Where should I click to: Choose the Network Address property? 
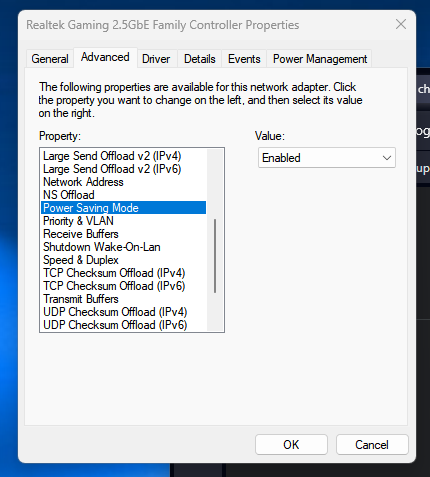[x=123, y=182]
